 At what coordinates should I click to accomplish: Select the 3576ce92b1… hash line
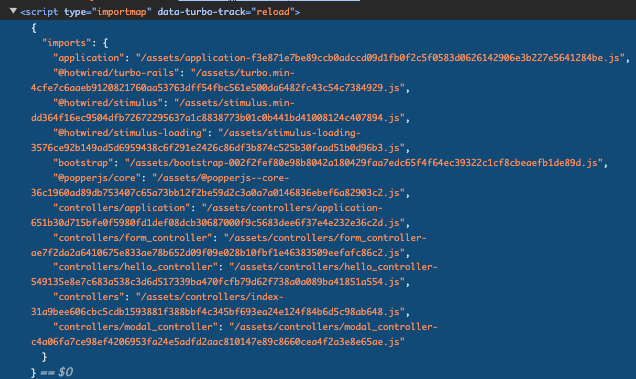point(218,148)
